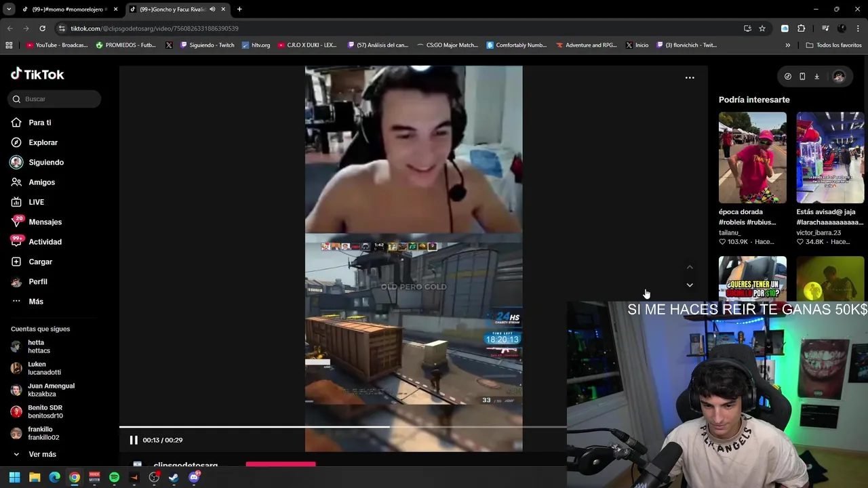
Task: Open Spotify from the taskbar
Action: [114, 478]
